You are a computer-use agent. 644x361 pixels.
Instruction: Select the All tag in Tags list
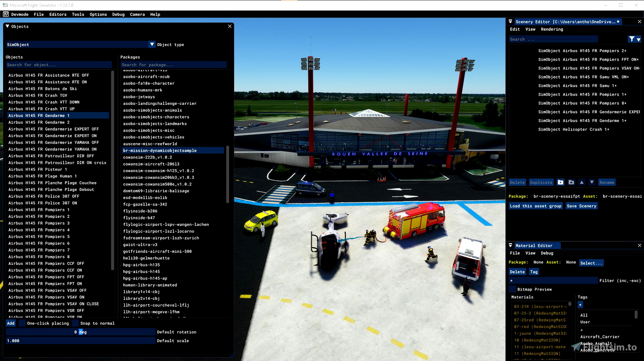coord(584,315)
